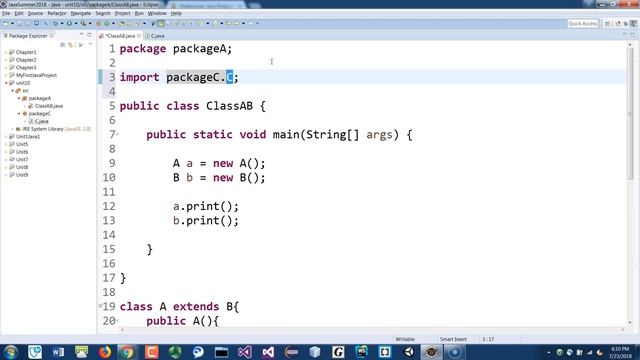Open the File menu
This screenshot has height=360, width=640.
(x=6, y=13)
